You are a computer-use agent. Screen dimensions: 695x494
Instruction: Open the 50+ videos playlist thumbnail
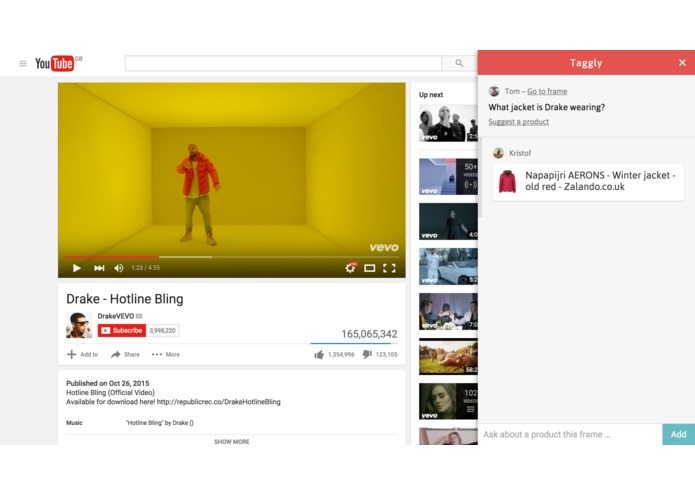pos(448,177)
